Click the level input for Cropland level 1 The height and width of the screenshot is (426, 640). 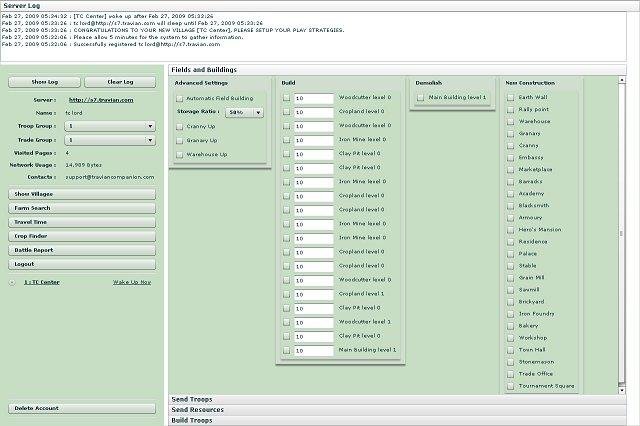coord(313,295)
